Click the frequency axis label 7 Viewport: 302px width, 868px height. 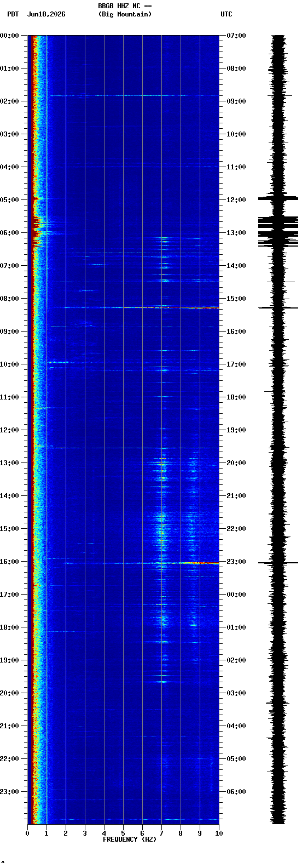[x=161, y=833]
